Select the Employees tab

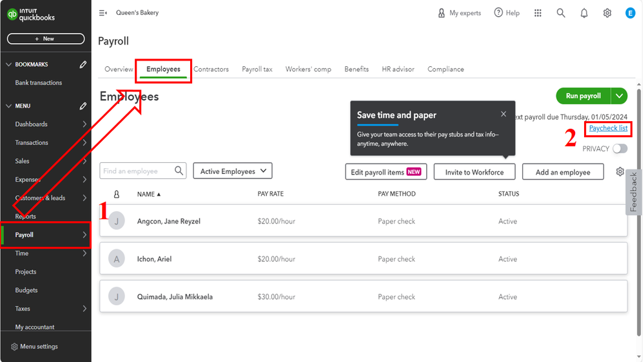click(x=164, y=69)
